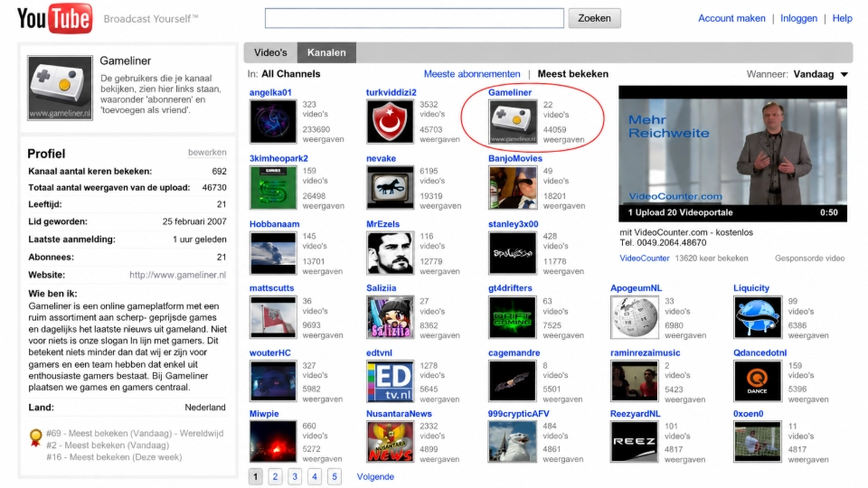Viewport: 868px width, 488px height.
Task: Open Liquicity channel thumbnail
Action: pos(758,317)
